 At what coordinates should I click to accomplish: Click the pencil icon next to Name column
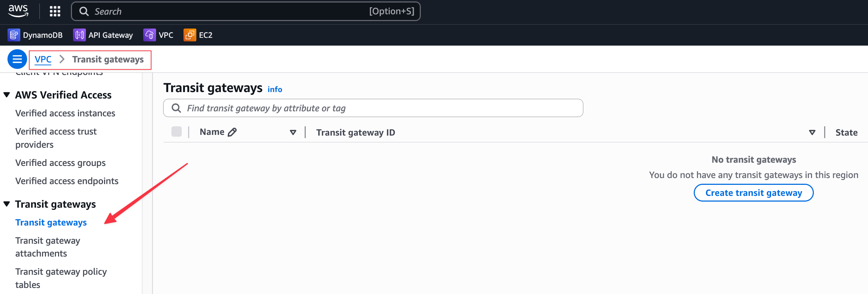click(233, 132)
